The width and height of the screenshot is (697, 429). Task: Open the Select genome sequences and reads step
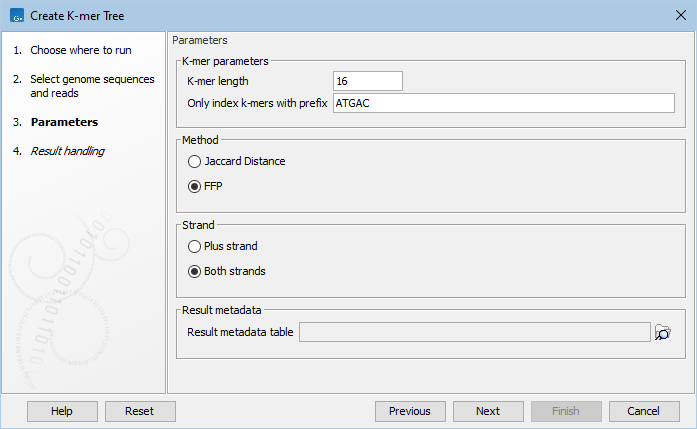click(84, 86)
